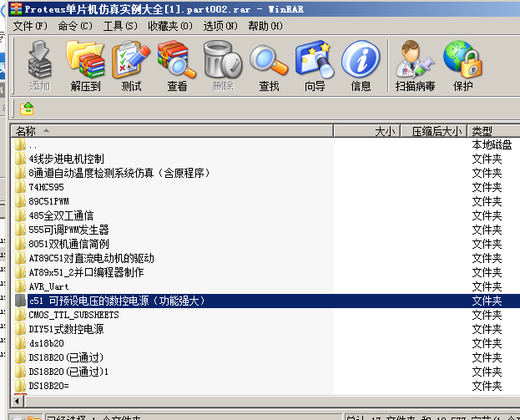Image resolution: width=520 pixels, height=420 pixels.
Task: Click the Protect (保护) archive icon
Action: pyautogui.click(x=462, y=66)
